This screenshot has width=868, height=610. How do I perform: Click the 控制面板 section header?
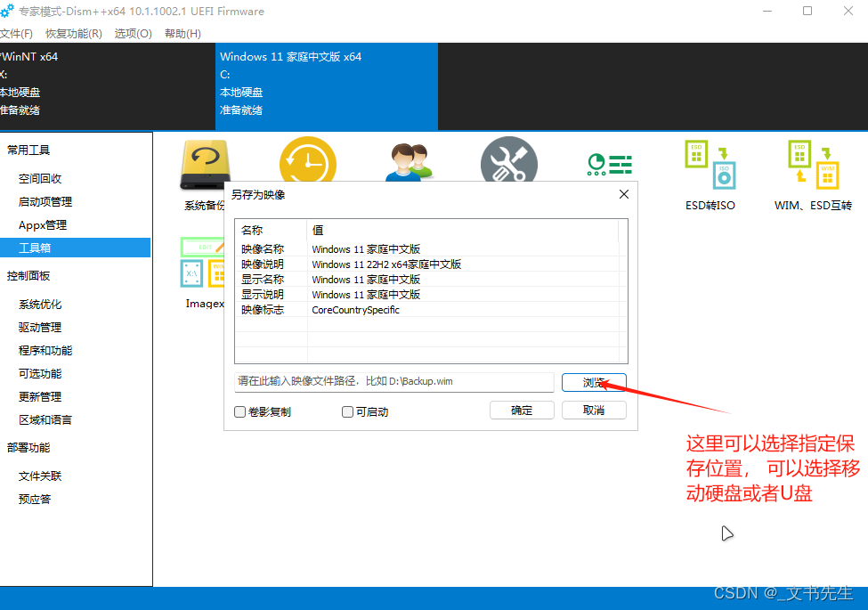pyautogui.click(x=28, y=276)
